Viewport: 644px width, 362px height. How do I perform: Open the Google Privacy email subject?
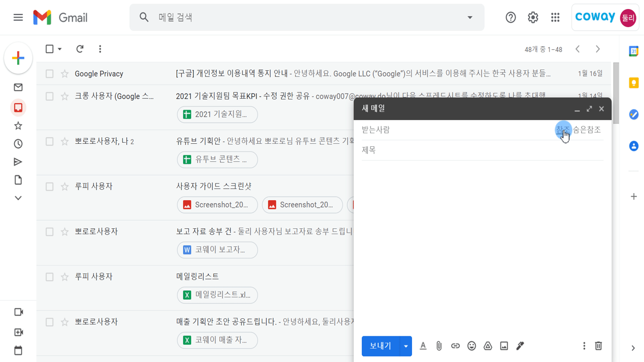(231, 74)
